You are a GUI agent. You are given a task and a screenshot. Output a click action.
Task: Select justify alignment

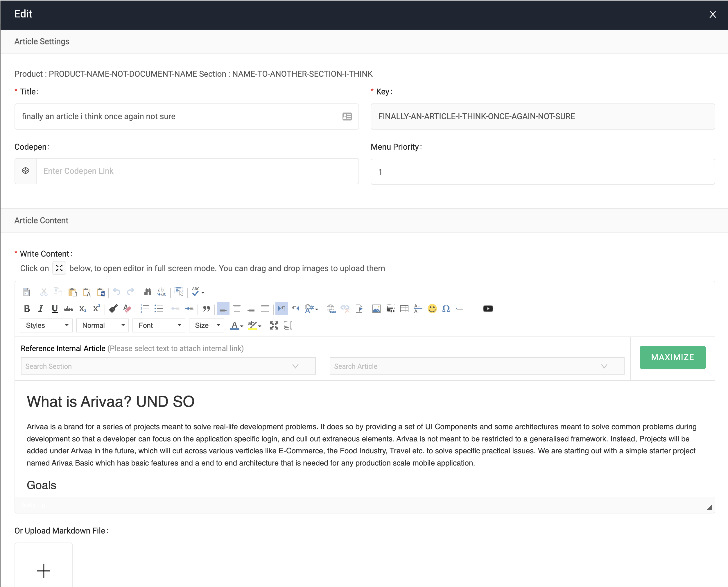click(x=265, y=308)
